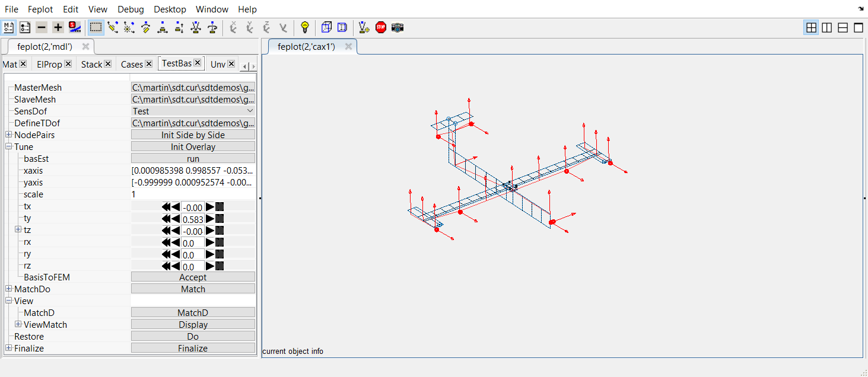Collapse the Tune tree node
The width and height of the screenshot is (868, 377).
[9, 147]
